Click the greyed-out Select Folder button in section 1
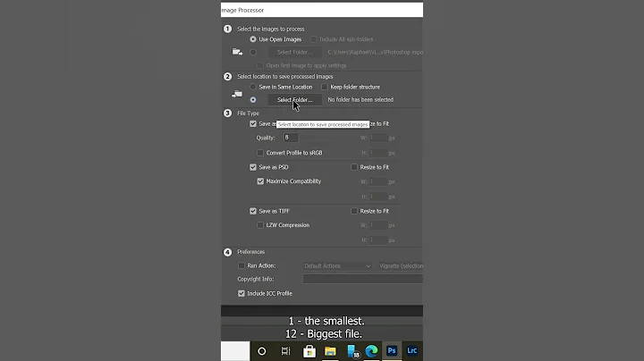 tap(295, 52)
